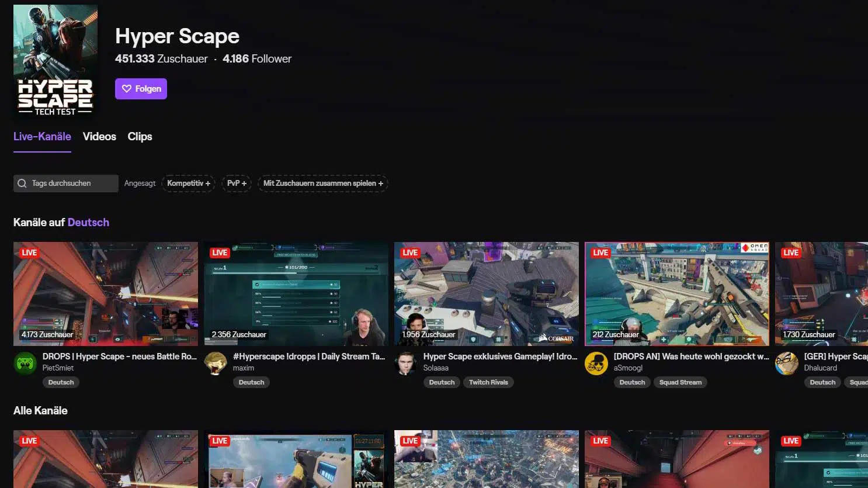Click the Deutsch tag under Solaaaa
Viewport: 868px width, 488px height.
click(442, 382)
